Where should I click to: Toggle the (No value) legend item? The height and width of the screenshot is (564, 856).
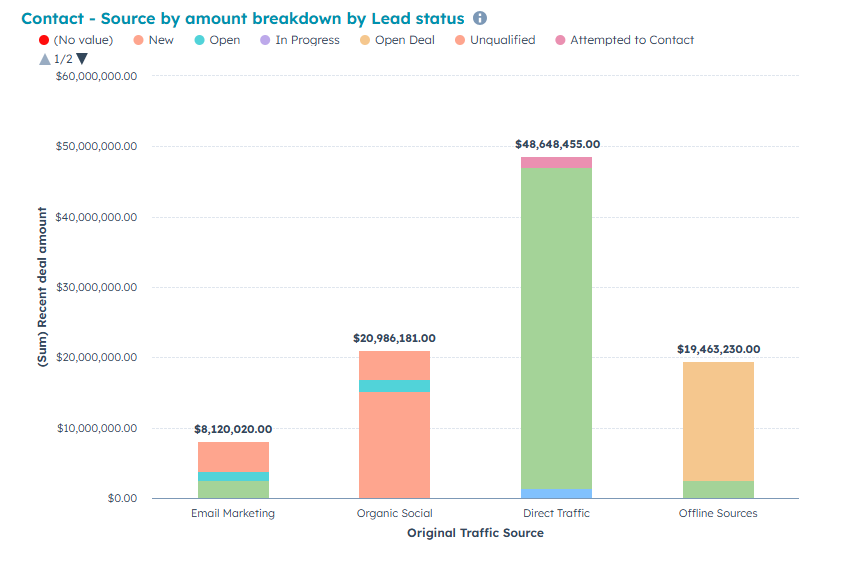(x=76, y=40)
